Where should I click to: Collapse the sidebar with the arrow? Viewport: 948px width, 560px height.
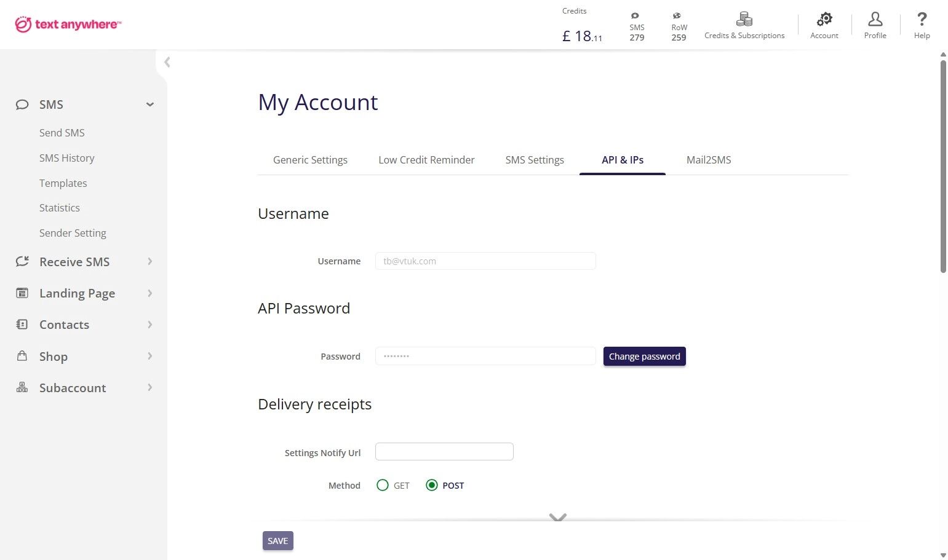[167, 62]
